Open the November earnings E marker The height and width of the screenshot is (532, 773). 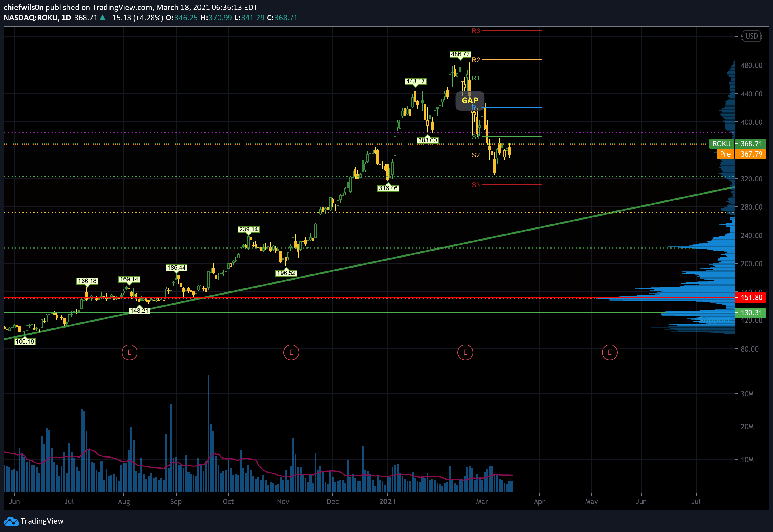tap(291, 352)
